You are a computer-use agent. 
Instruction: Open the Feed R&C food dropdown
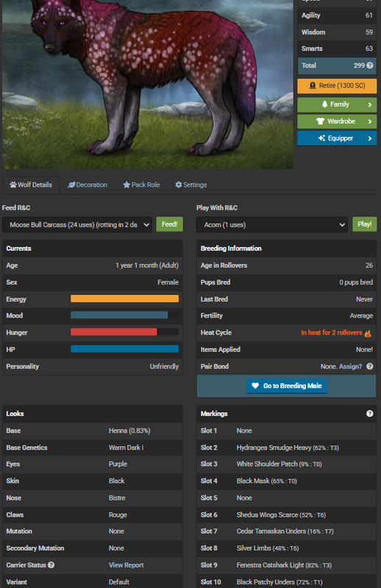coord(77,225)
